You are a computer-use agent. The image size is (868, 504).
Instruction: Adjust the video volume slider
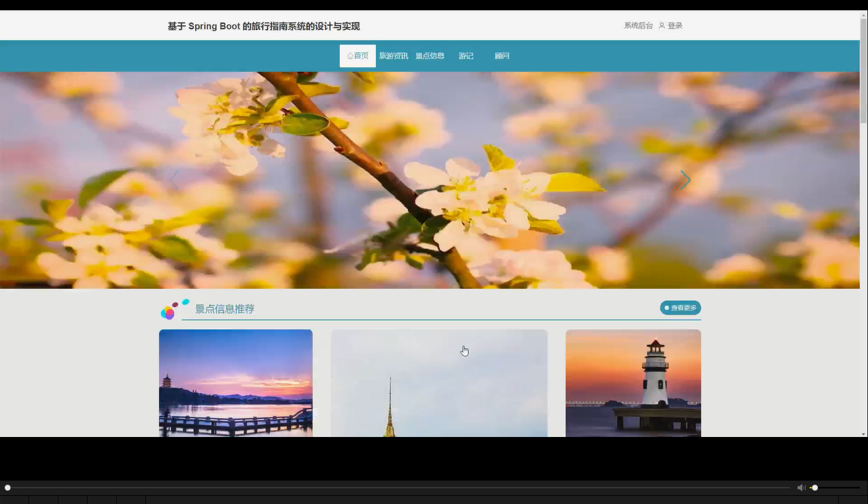pyautogui.click(x=835, y=487)
